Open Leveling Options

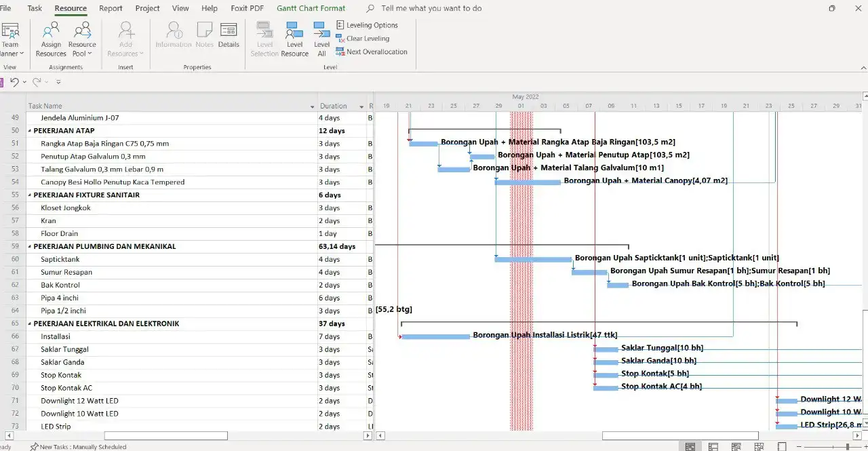367,25
